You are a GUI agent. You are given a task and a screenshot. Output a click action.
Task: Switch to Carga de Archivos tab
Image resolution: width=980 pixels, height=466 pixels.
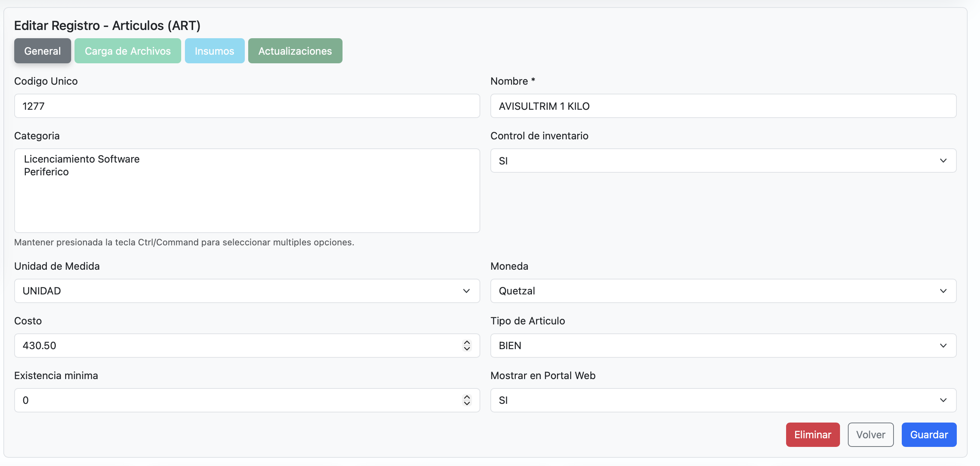pos(127,51)
